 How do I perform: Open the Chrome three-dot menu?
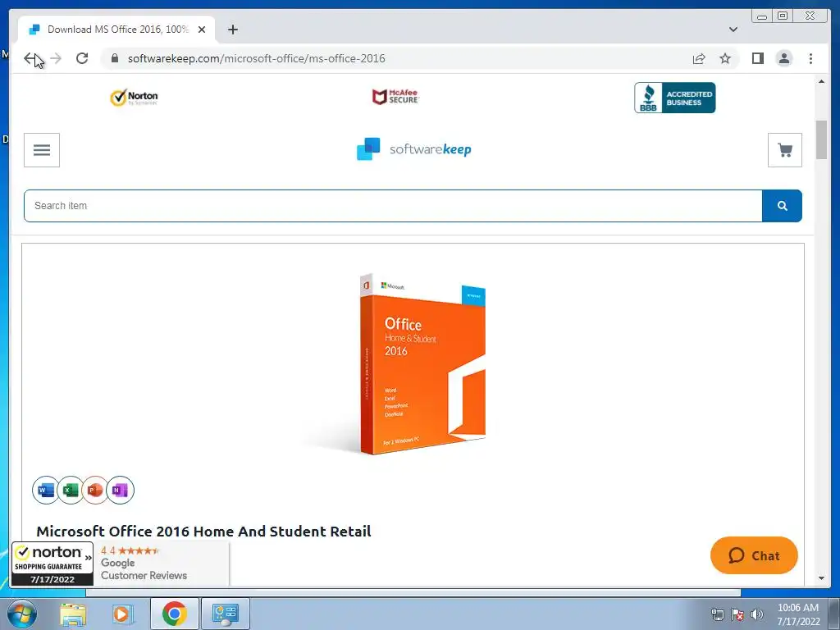(x=810, y=58)
